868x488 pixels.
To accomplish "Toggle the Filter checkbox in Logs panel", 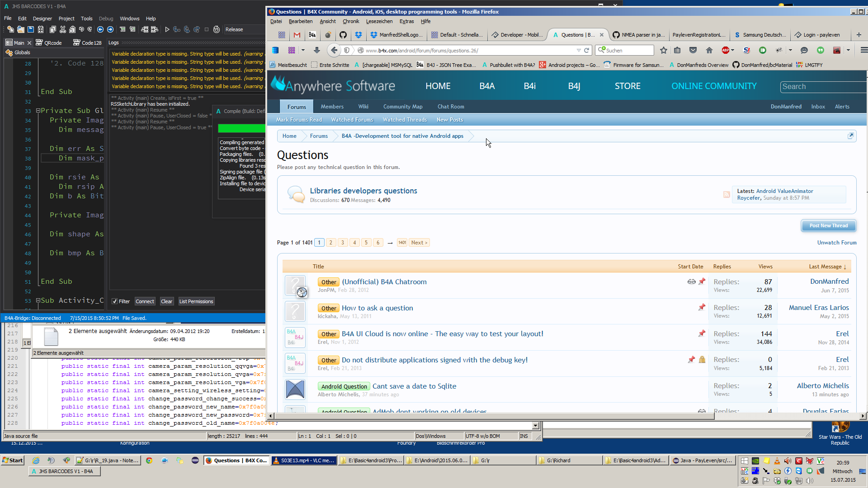I will coord(115,301).
